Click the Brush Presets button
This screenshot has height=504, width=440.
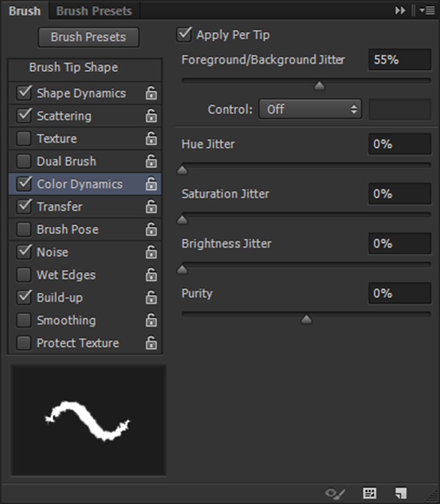point(89,37)
